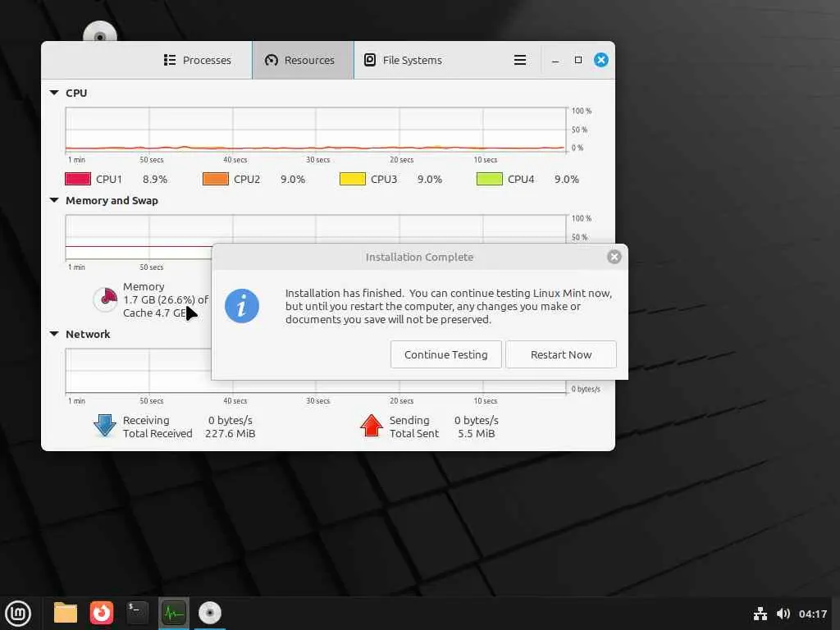Click the CPU4 9.0% usage value
The width and height of the screenshot is (840, 630).
tap(567, 180)
